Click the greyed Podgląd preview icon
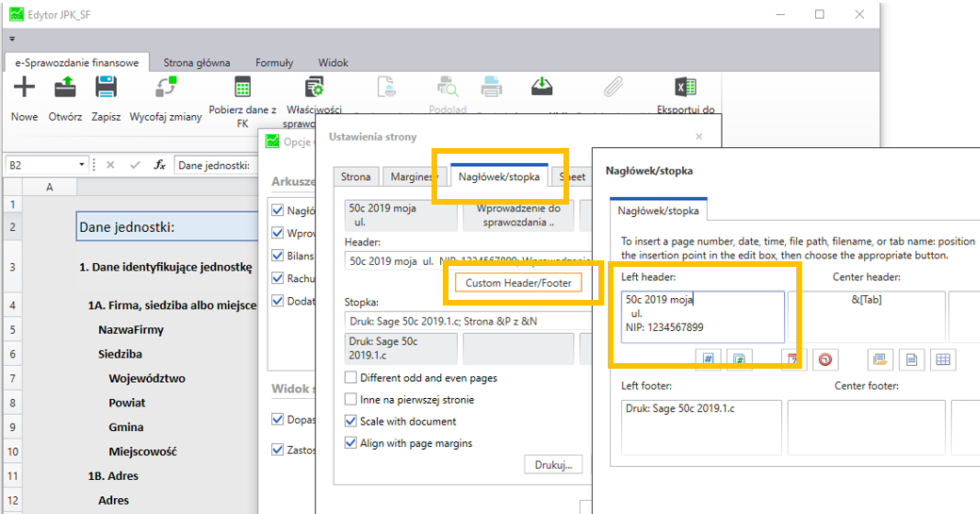 point(448,87)
